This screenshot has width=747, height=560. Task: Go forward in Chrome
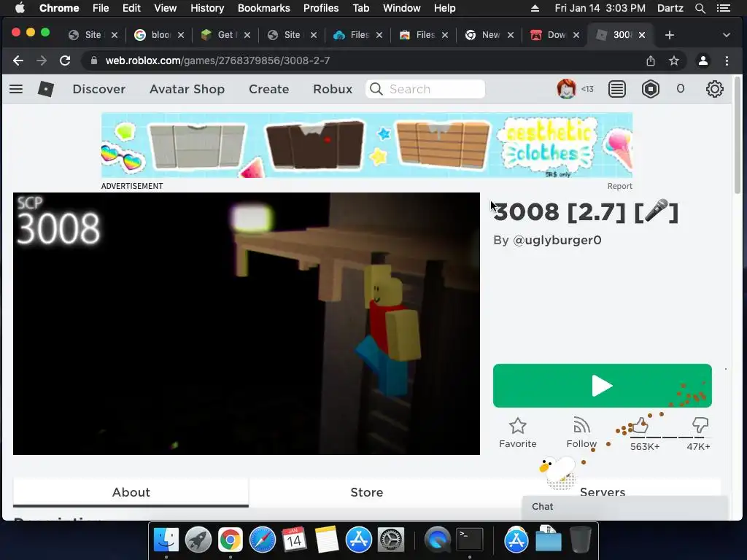(x=42, y=61)
